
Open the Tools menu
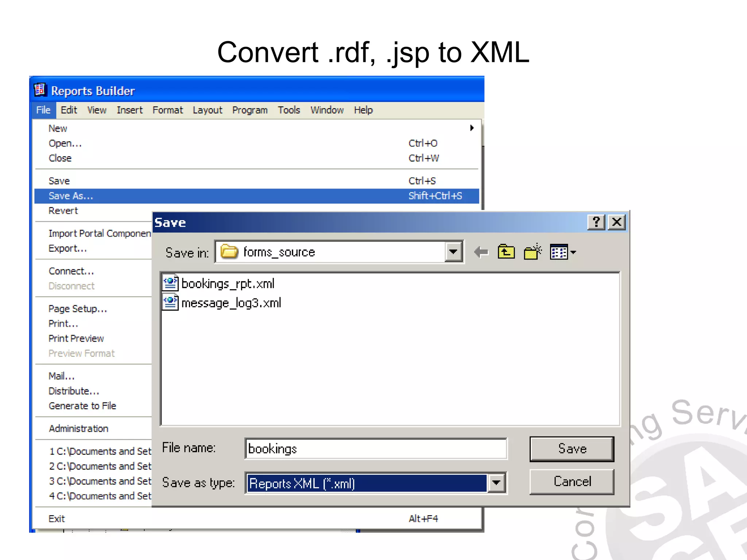[x=289, y=110]
